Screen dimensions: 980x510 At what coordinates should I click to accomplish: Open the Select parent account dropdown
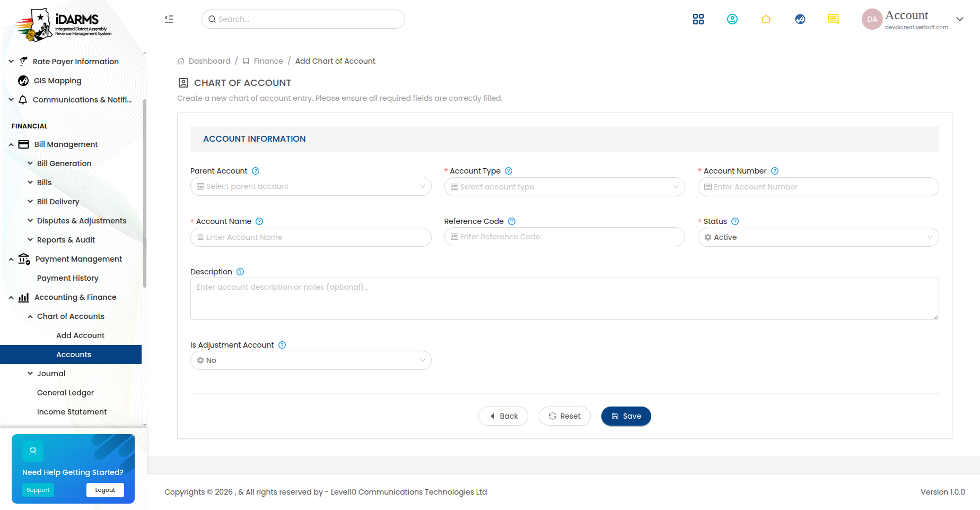coord(311,186)
